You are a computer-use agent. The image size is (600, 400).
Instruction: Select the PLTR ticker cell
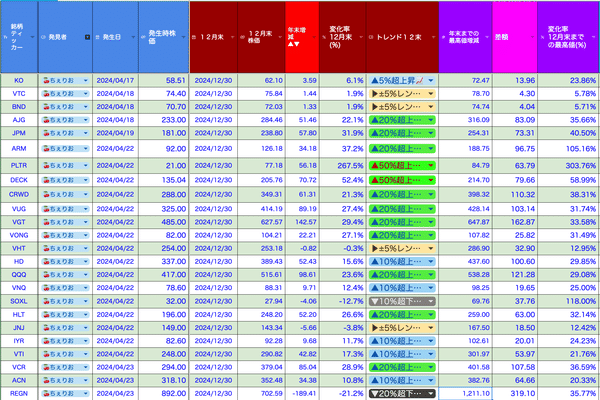point(19,166)
